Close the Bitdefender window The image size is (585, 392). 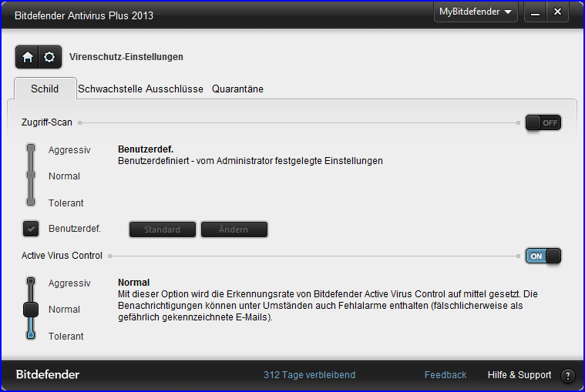[x=557, y=12]
